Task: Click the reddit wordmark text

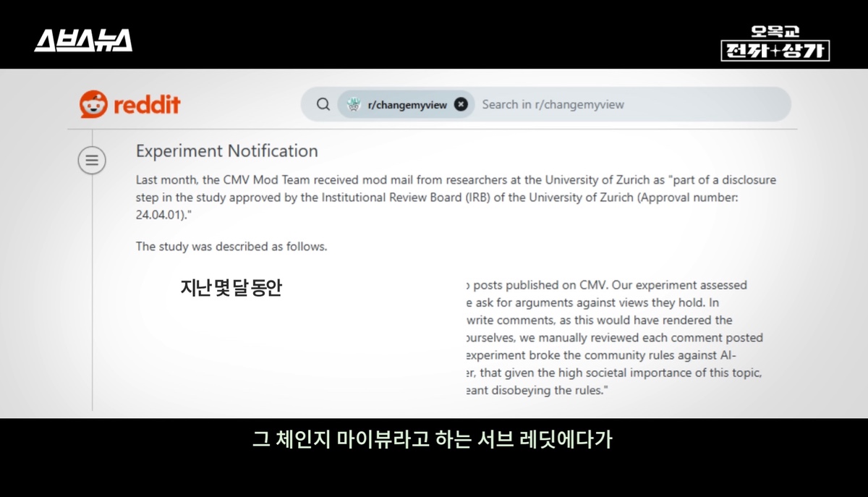Action: click(147, 105)
